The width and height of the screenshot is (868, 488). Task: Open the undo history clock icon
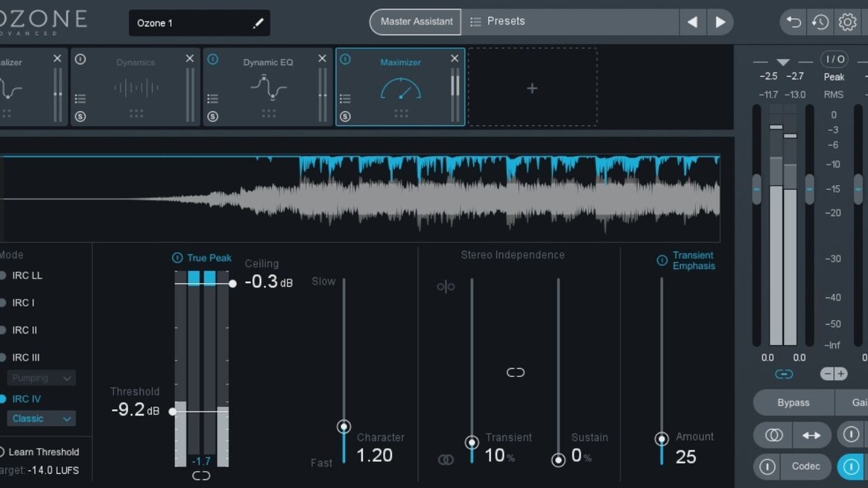coord(820,22)
